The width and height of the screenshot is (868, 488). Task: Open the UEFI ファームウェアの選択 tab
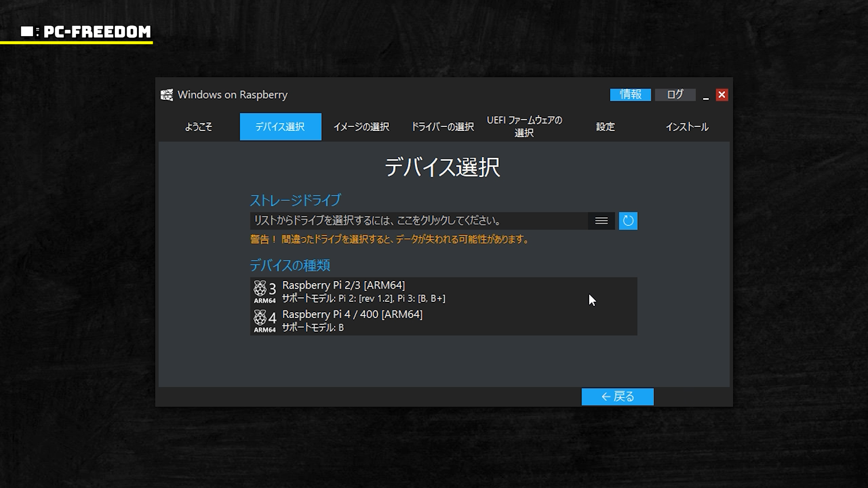pos(524,127)
